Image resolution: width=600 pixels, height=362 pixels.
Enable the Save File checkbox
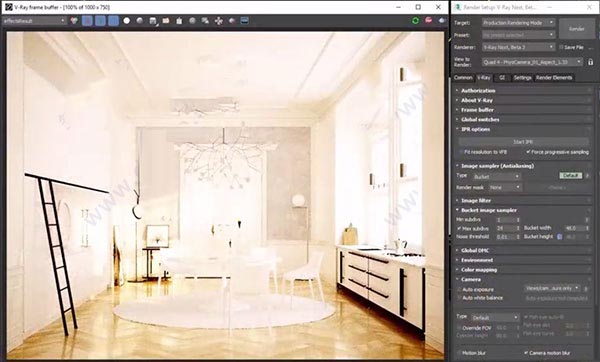tap(561, 47)
